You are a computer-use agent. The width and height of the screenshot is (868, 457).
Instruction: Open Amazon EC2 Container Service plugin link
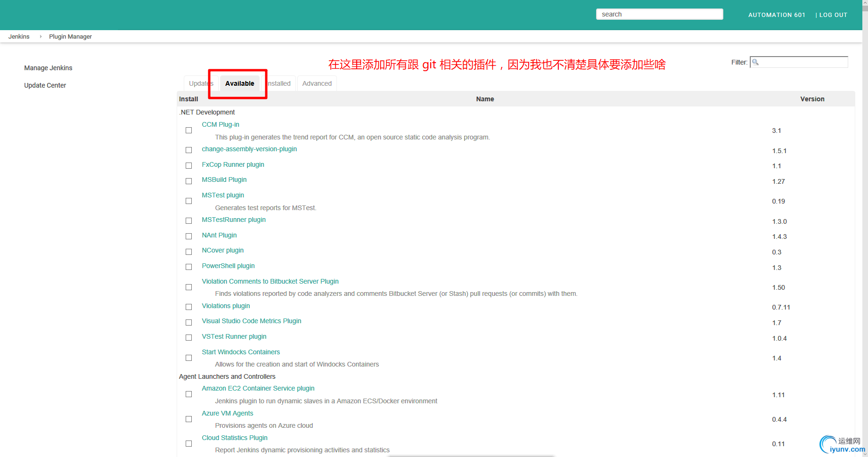(x=258, y=388)
